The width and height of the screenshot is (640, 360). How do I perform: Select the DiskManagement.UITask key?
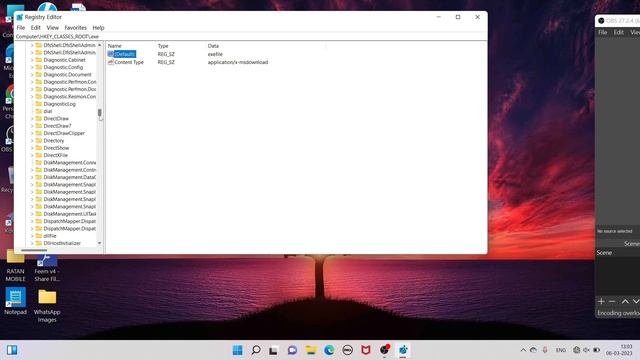[70, 214]
